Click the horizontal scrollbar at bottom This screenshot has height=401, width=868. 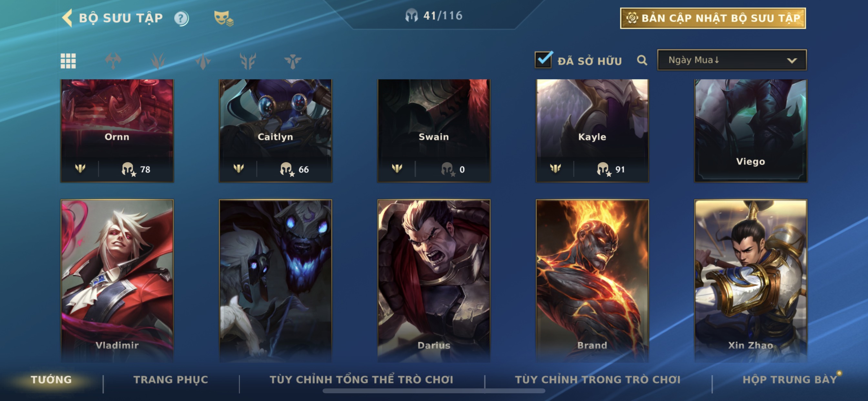pyautogui.click(x=434, y=391)
